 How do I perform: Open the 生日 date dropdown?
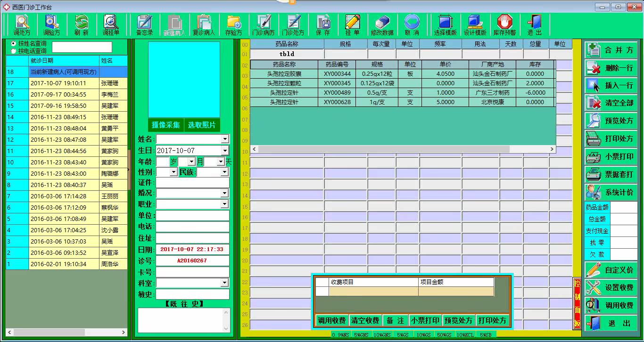pos(225,150)
